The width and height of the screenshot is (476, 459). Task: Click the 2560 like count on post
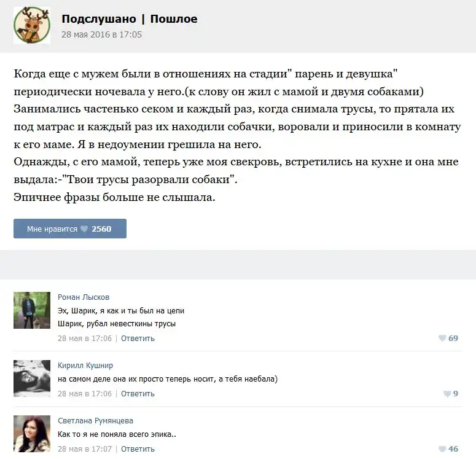[101, 229]
